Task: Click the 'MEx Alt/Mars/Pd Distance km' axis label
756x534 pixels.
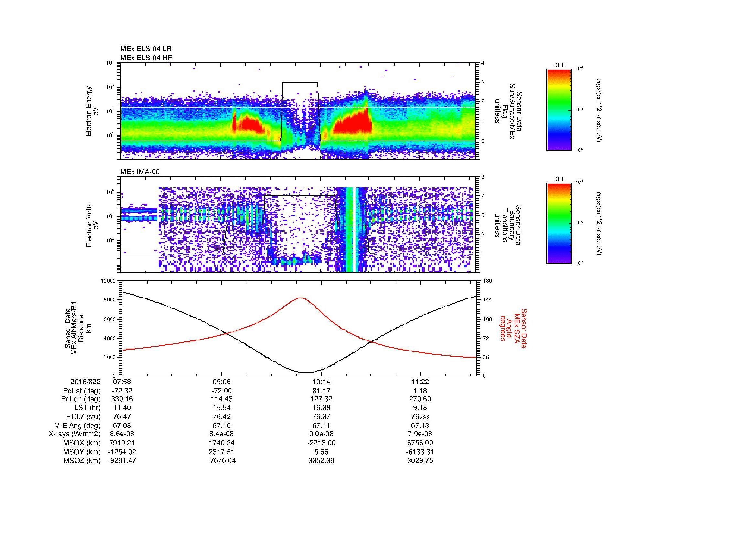Action: [x=78, y=328]
